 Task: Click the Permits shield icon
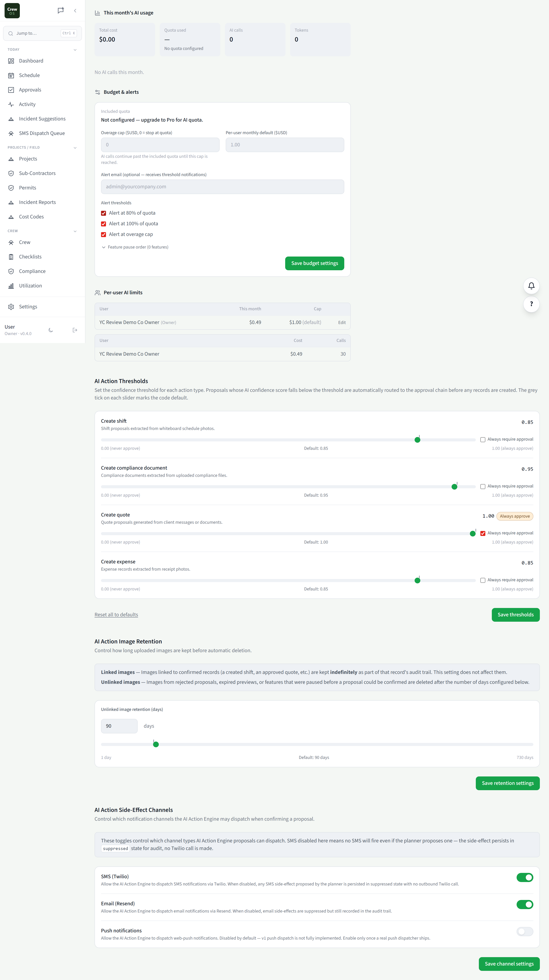[11, 188]
